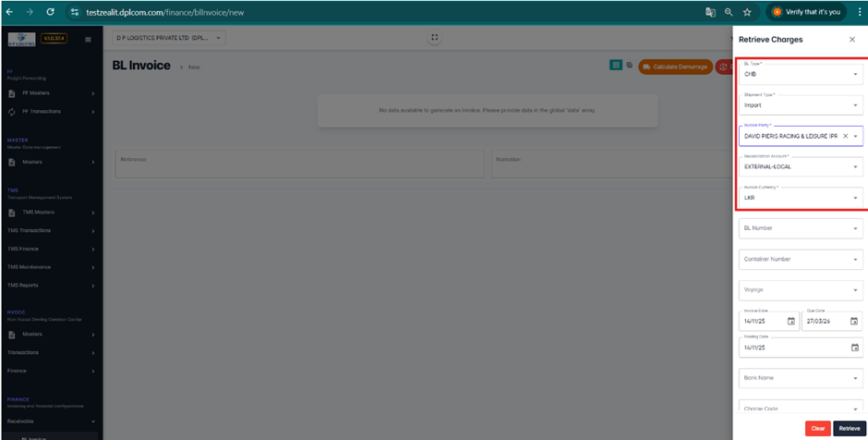Click the browser reload icon
The image size is (868, 440).
point(50,12)
